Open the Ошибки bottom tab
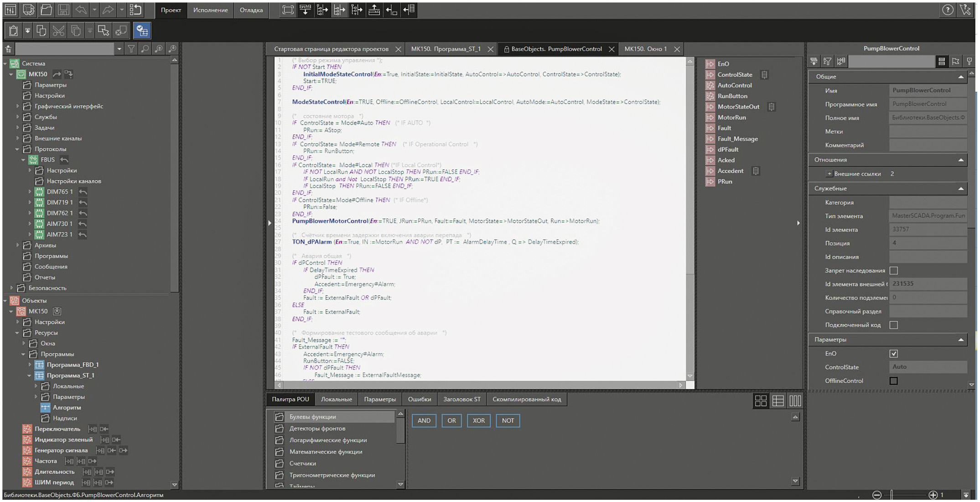The width and height of the screenshot is (980, 502). tap(420, 399)
